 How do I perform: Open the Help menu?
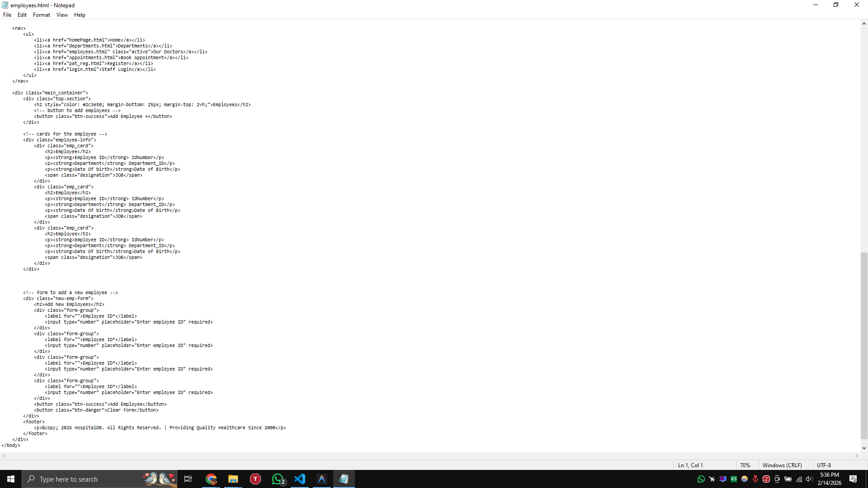[80, 15]
